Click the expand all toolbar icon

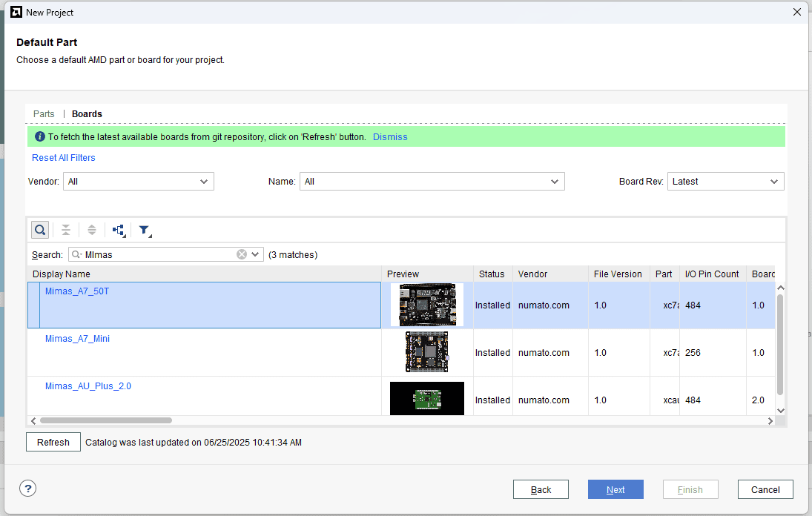click(x=92, y=230)
